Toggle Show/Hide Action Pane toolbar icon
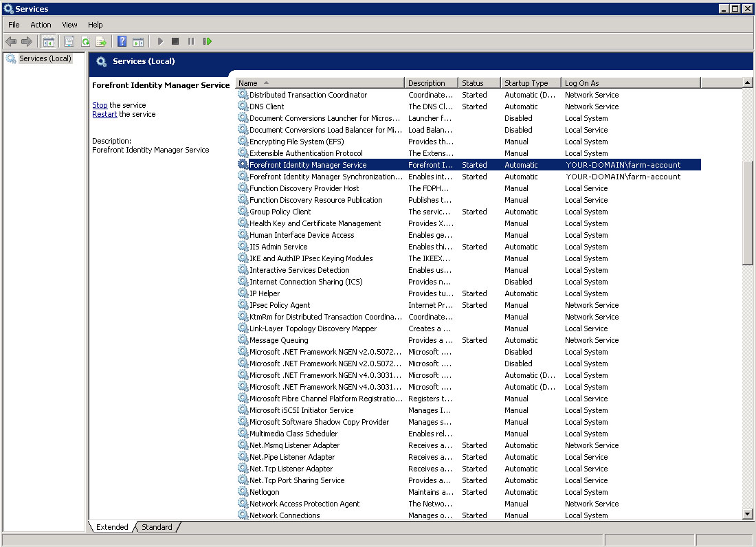The height and width of the screenshot is (547, 756). 138,41
